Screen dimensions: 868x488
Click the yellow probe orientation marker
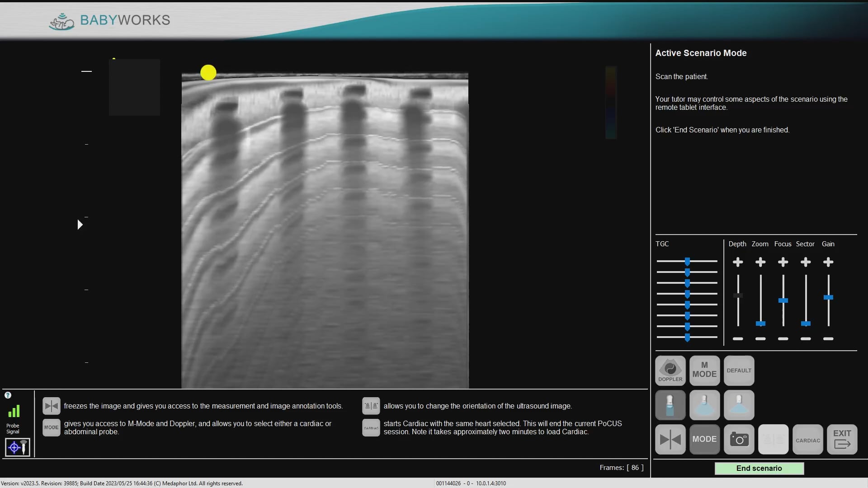(x=208, y=72)
